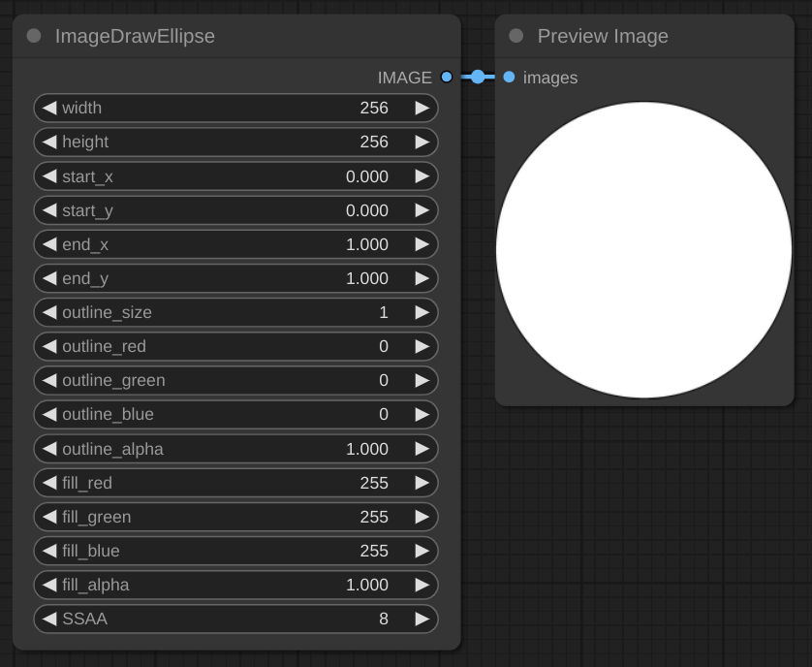
Task: Collapse the ImageDrawEllipse node via gray dot
Action: (34, 36)
